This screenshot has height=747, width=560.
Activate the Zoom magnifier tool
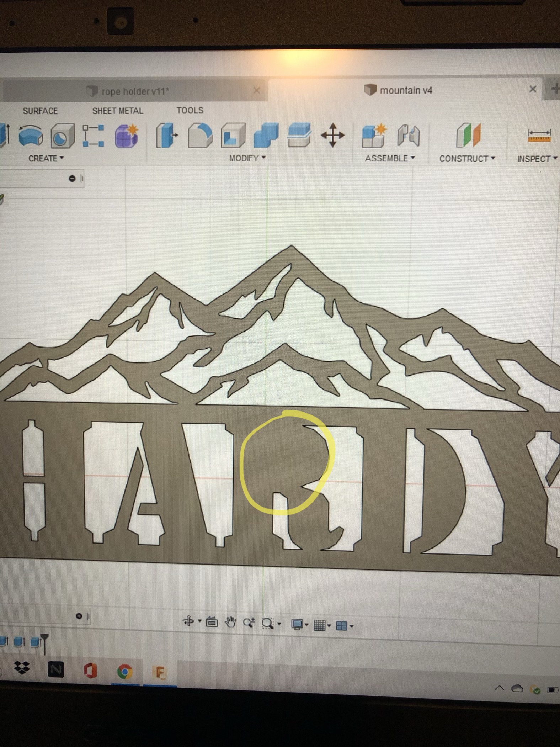pyautogui.click(x=249, y=623)
